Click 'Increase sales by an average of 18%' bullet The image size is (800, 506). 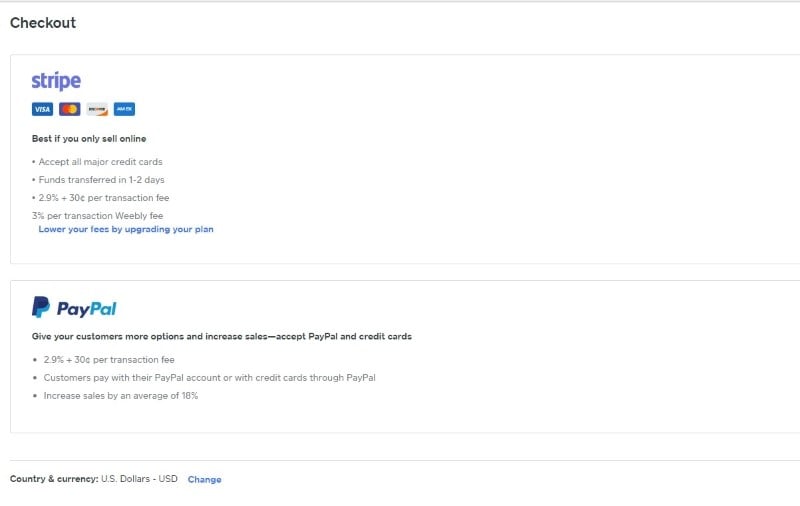pos(121,396)
